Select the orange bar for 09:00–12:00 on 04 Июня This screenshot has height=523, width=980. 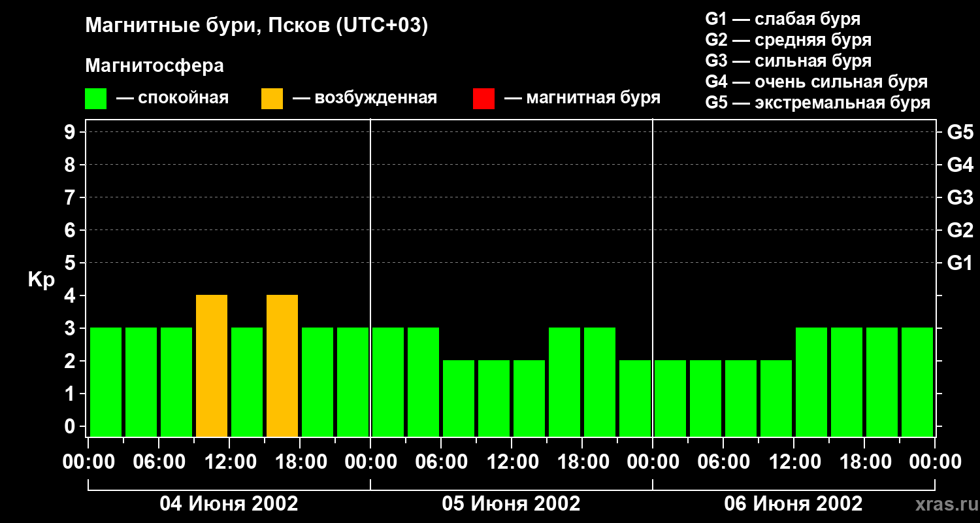[212, 365]
